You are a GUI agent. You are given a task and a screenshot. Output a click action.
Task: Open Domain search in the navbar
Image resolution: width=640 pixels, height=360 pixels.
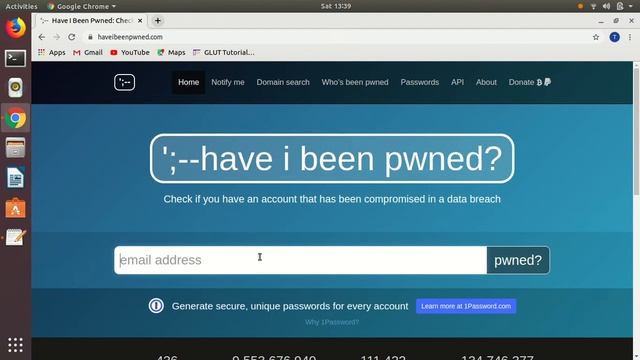283,82
